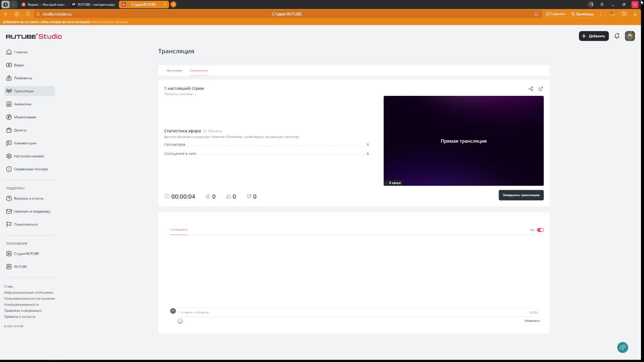
Task: Disable the Чат toggle switch
Action: pos(540,230)
